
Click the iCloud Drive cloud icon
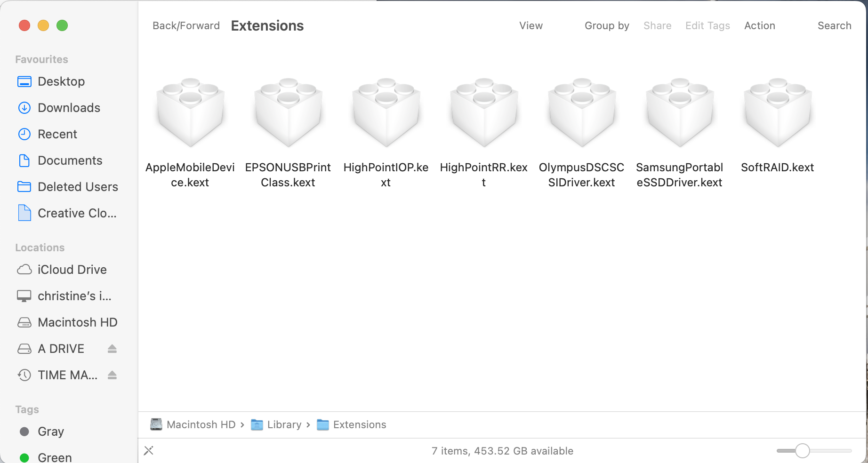coord(24,270)
